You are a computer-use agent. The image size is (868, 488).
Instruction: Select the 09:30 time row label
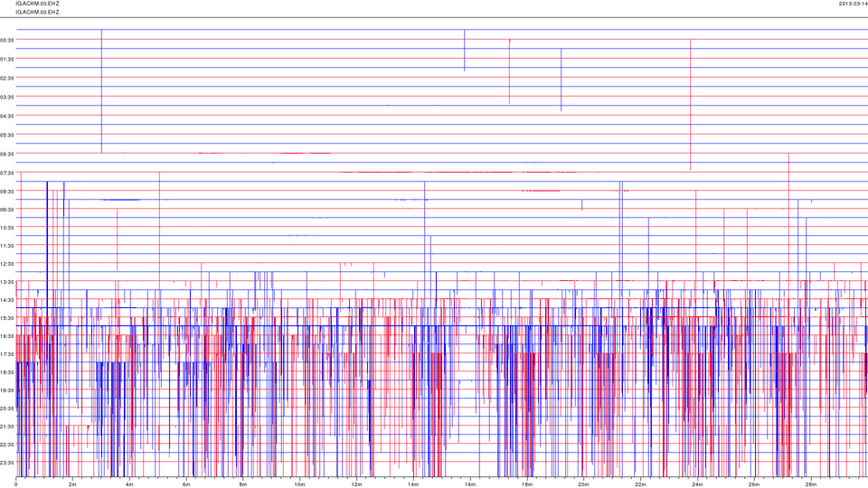pyautogui.click(x=7, y=210)
